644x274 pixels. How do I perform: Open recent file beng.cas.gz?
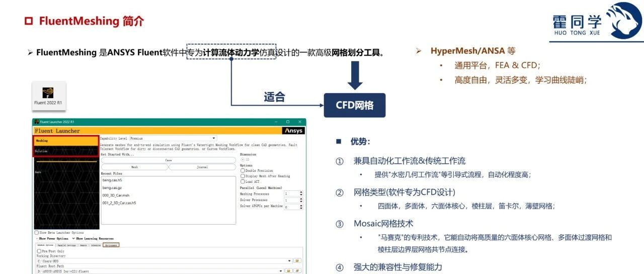[112, 187]
